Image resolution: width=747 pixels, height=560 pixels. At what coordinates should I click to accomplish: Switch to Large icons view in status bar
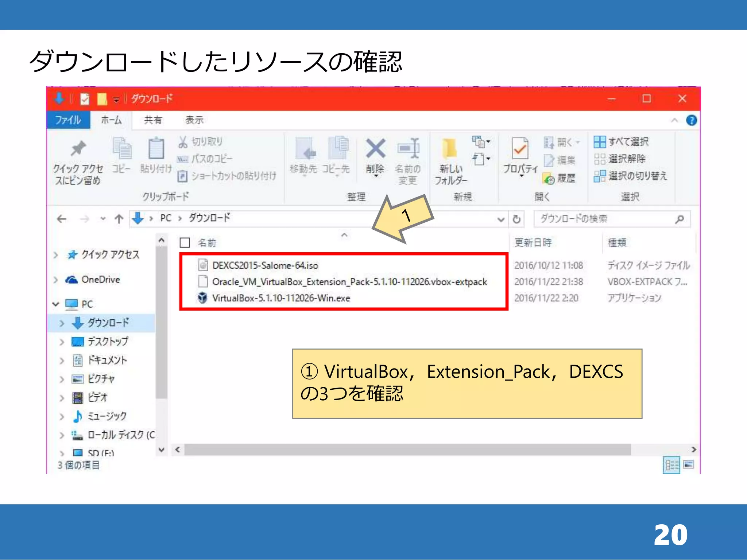(688, 464)
